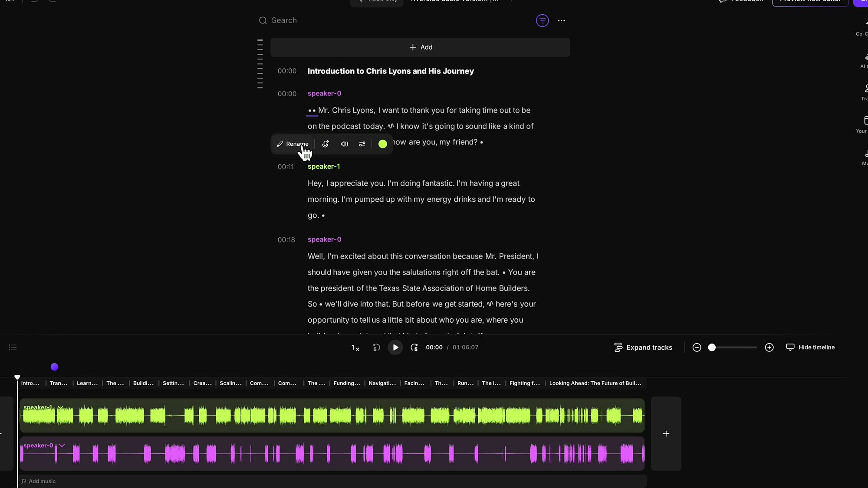Click the Add button above the transcript
The image size is (868, 488).
[x=421, y=47]
